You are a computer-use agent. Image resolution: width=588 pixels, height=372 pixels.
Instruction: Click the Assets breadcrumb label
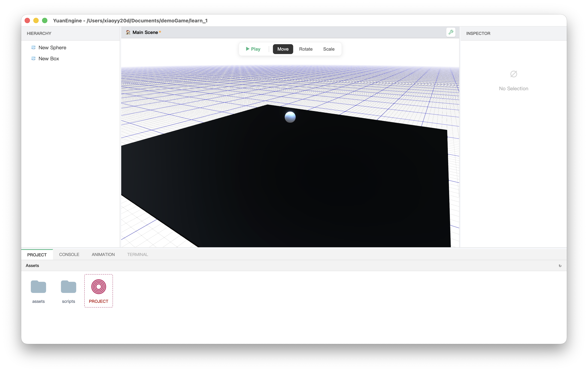point(32,265)
